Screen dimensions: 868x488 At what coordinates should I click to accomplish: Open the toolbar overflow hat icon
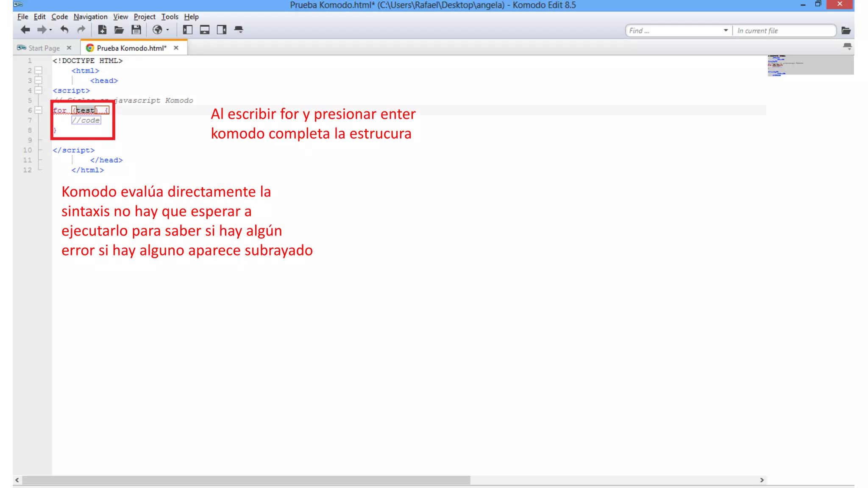[x=239, y=30]
